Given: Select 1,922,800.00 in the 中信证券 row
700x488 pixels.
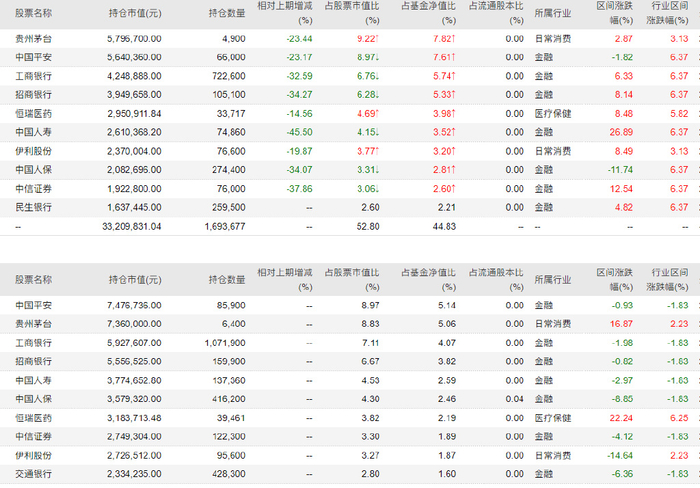Looking at the screenshot, I should (x=134, y=188).
